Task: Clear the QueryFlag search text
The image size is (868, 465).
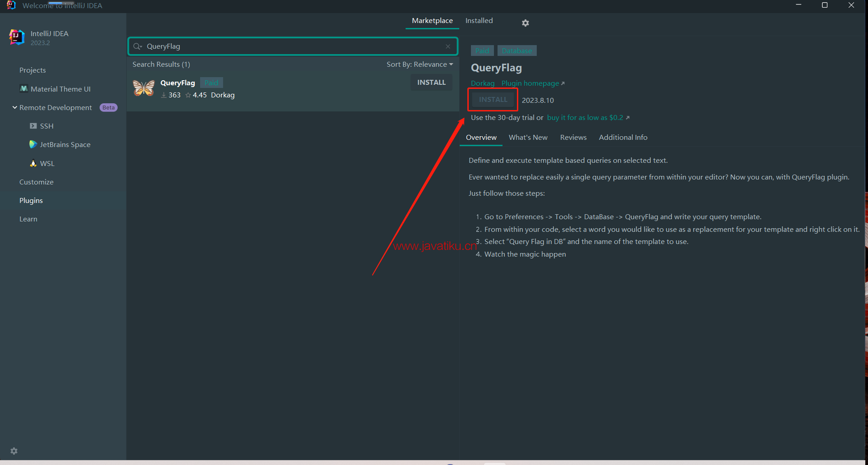Action: [448, 46]
